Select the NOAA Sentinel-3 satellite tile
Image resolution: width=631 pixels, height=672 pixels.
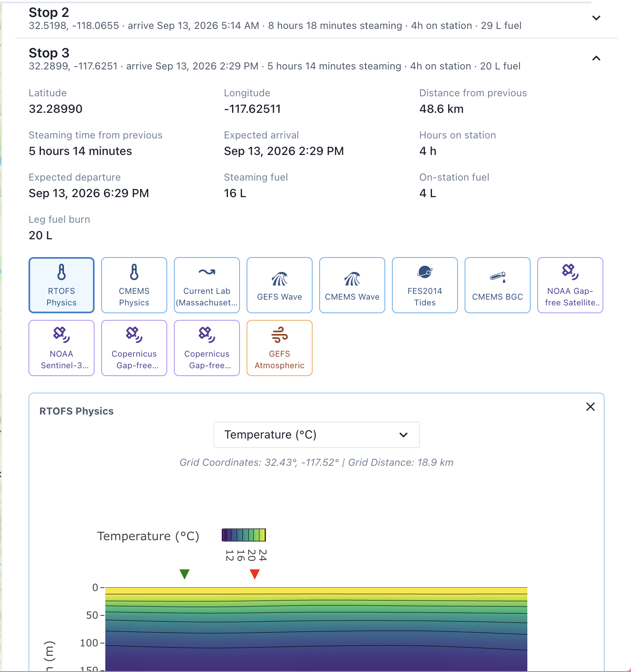coord(62,348)
